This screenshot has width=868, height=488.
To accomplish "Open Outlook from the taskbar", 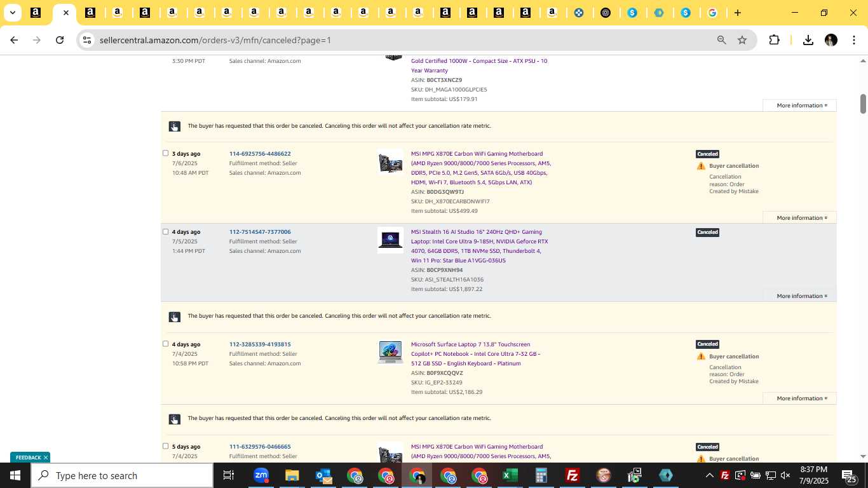I will (x=323, y=475).
